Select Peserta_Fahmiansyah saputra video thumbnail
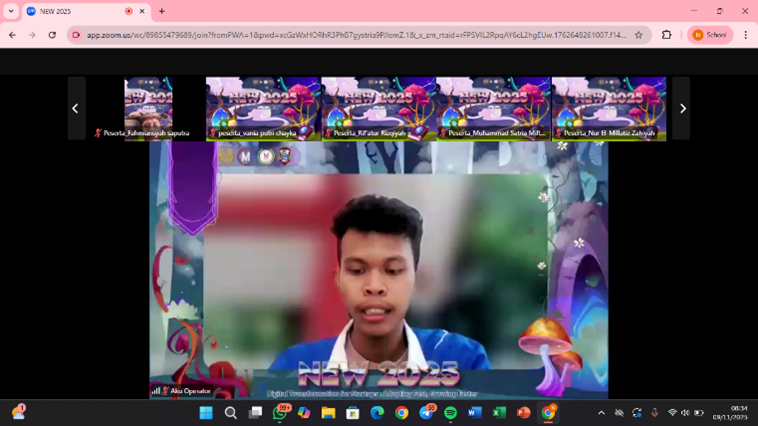 click(148, 108)
